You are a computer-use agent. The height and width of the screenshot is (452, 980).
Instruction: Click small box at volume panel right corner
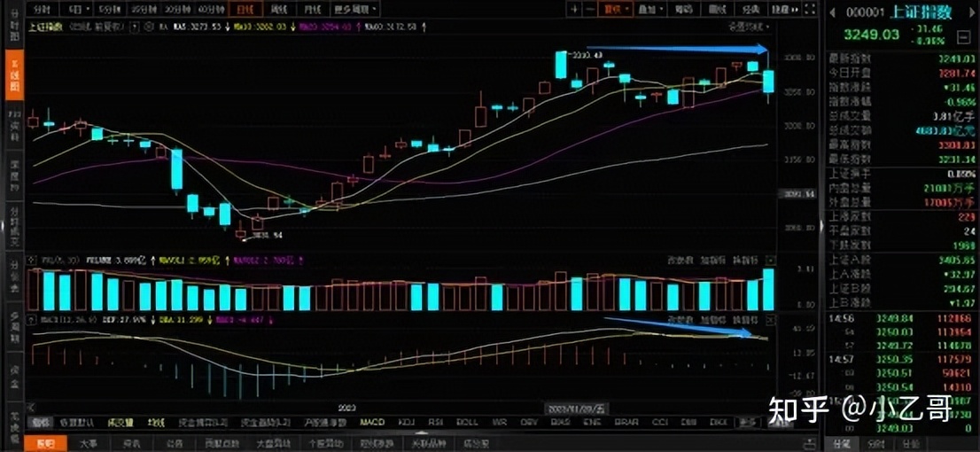click(771, 260)
